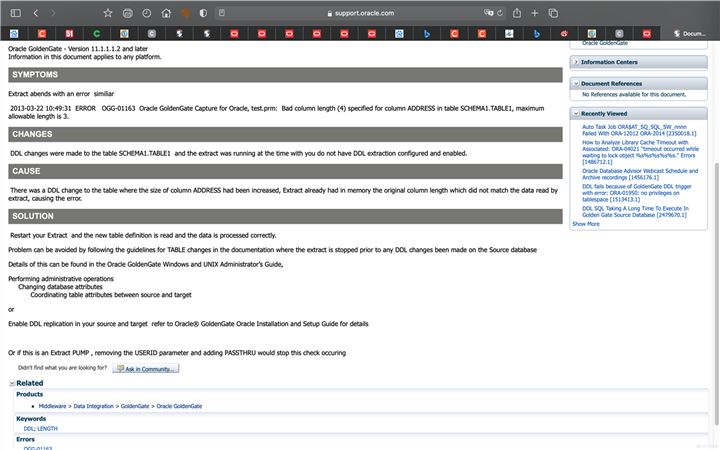The width and height of the screenshot is (720, 450).
Task: Open a new tab with plus
Action: [x=534, y=13]
